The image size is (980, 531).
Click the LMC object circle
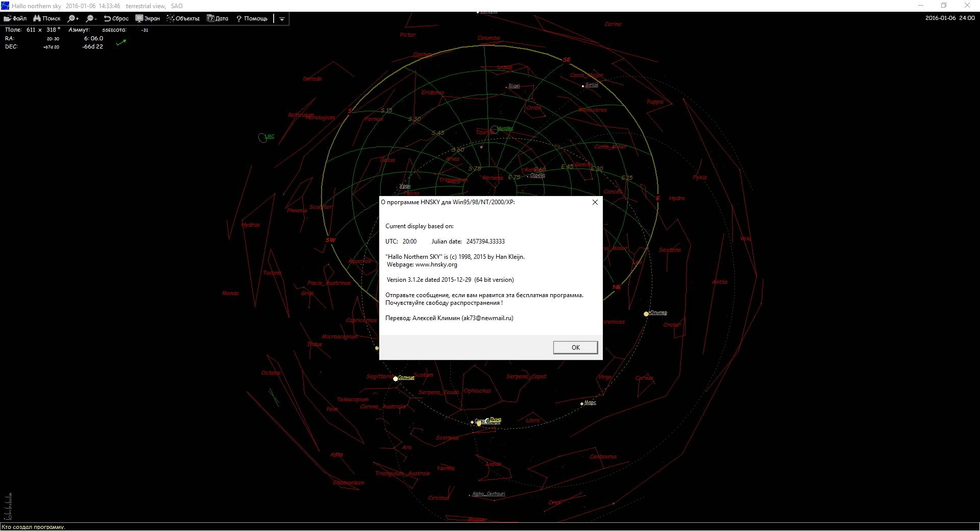click(262, 138)
